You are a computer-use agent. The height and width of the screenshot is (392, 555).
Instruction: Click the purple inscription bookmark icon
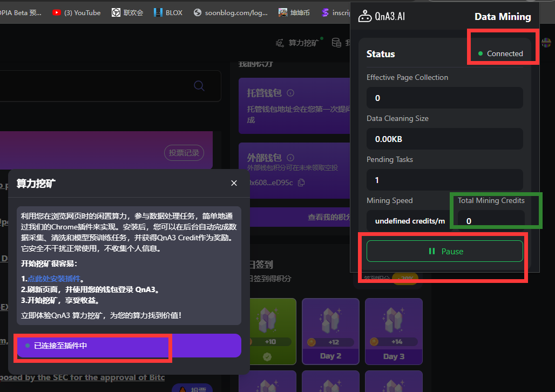click(x=325, y=13)
